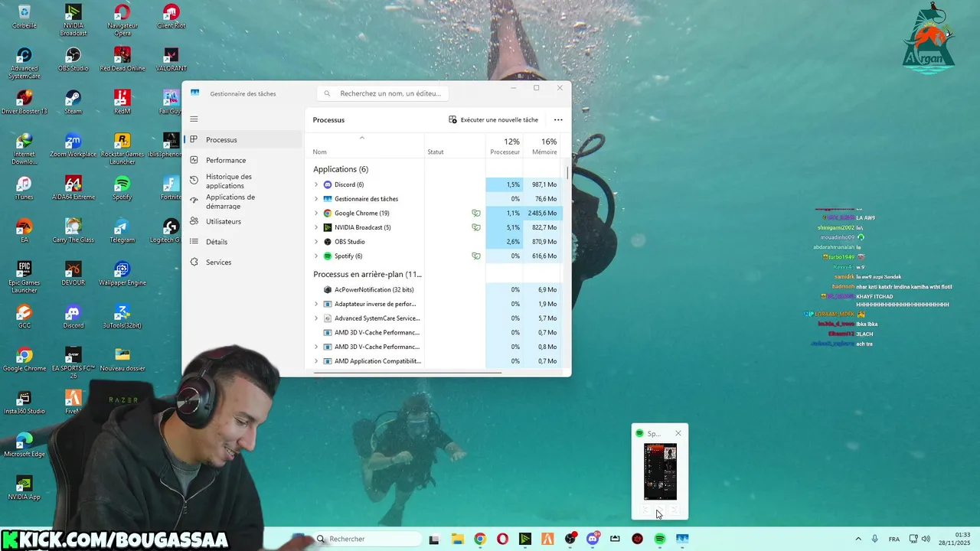This screenshot has width=980, height=551.
Task: Expand the Discord (6) process group
Action: point(316,184)
